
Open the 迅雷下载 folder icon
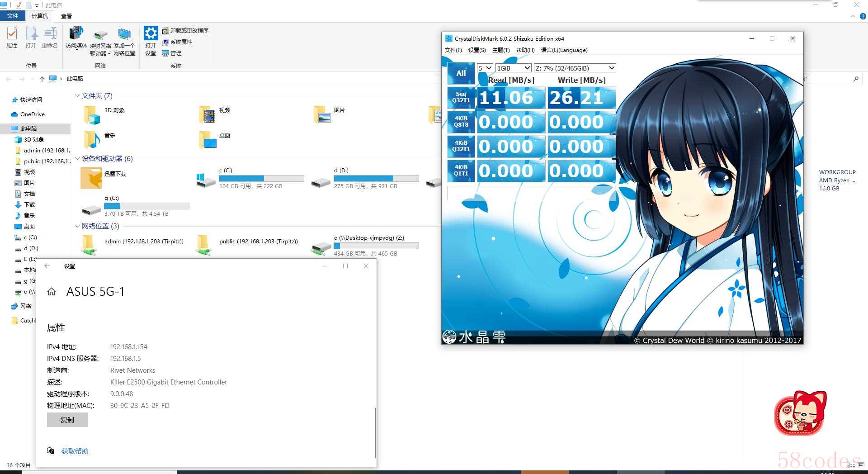(91, 178)
